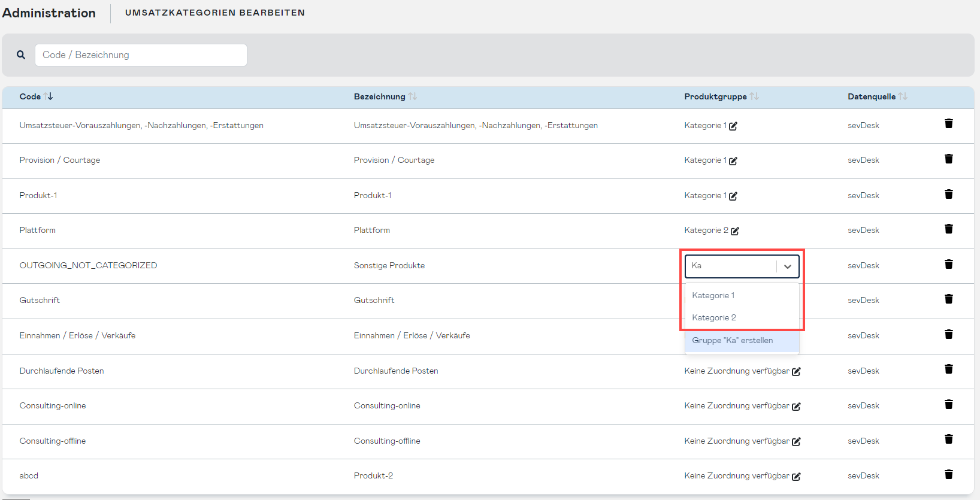Image resolution: width=980 pixels, height=500 pixels.
Task: Click sevDesk source in abcd row
Action: tap(863, 475)
